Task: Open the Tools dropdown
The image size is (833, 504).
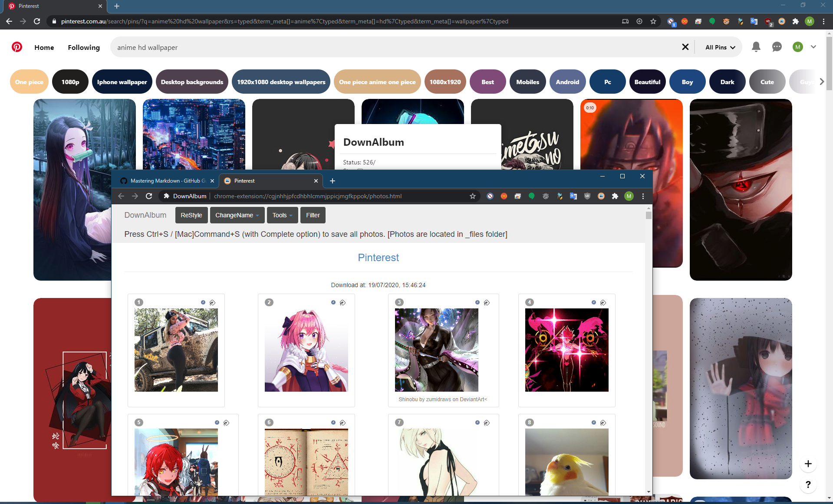Action: [x=283, y=215]
